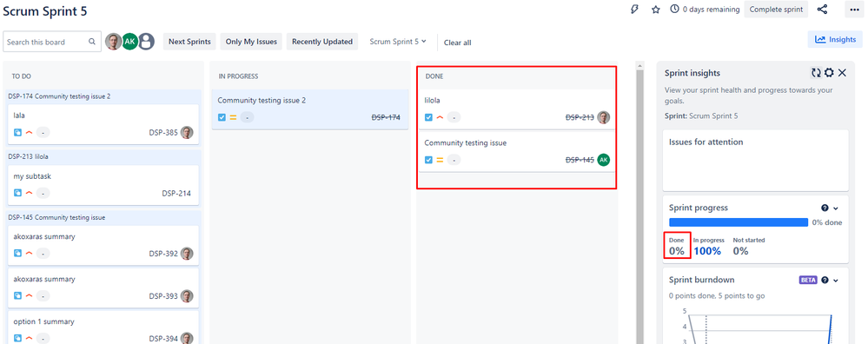Viewport: 868px width, 344px height.
Task: Click the TO DO column header
Action: [21, 76]
